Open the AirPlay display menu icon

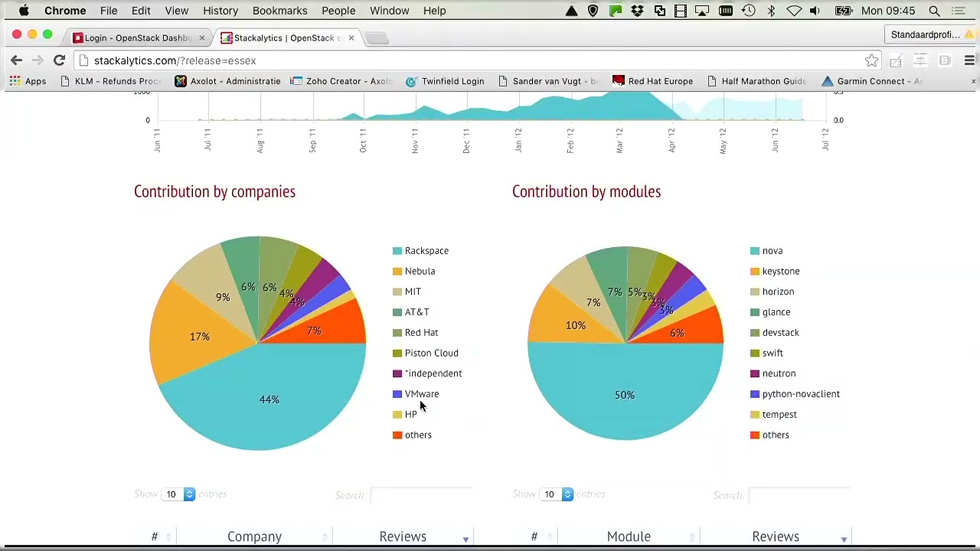pos(702,11)
